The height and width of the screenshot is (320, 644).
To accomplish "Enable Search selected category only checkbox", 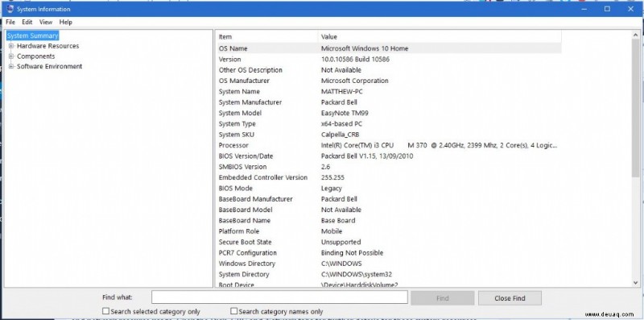I will pos(106,311).
